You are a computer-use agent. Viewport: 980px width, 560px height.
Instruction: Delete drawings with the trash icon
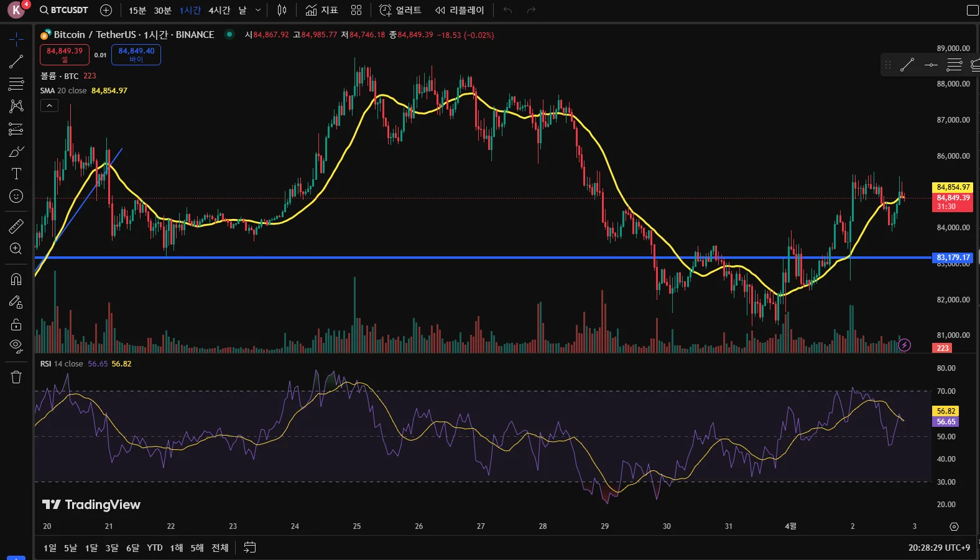click(x=16, y=377)
